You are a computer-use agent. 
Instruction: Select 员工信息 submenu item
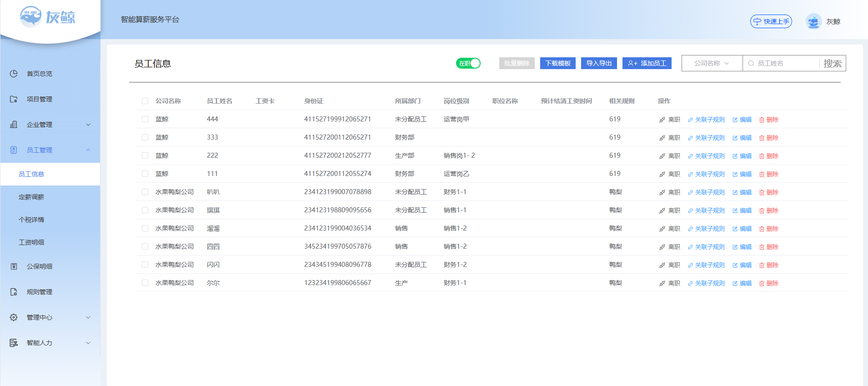point(50,174)
